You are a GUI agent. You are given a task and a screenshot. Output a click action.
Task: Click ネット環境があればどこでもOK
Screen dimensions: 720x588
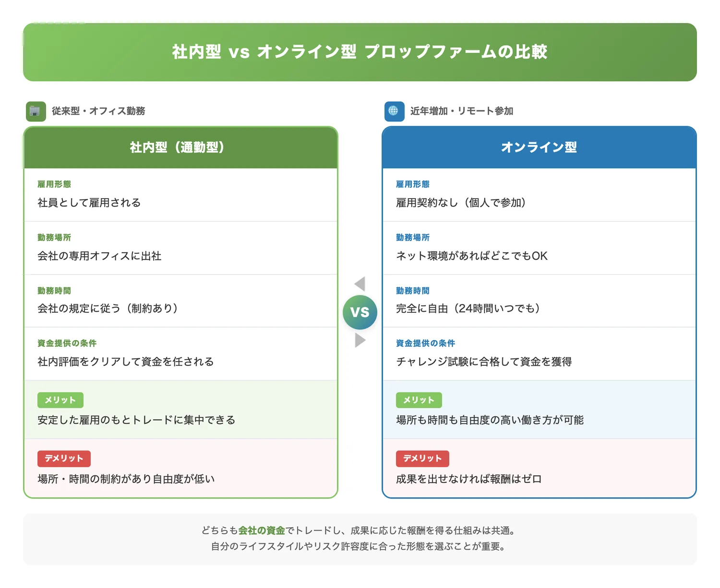pos(472,256)
